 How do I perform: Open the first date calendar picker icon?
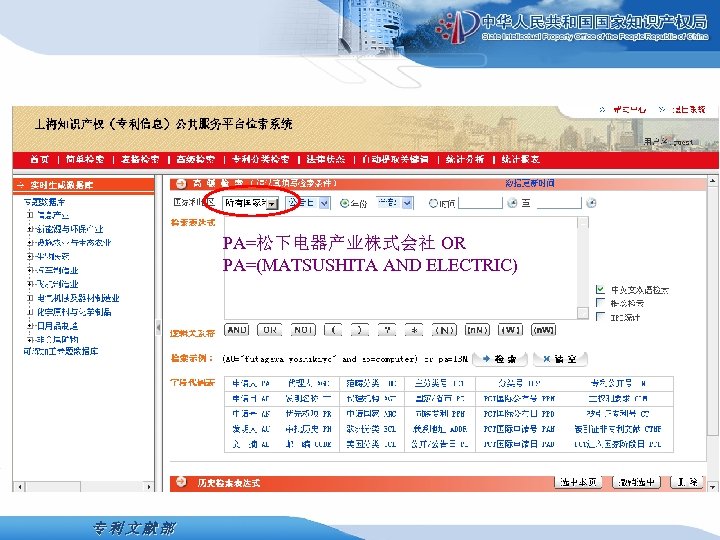click(512, 203)
